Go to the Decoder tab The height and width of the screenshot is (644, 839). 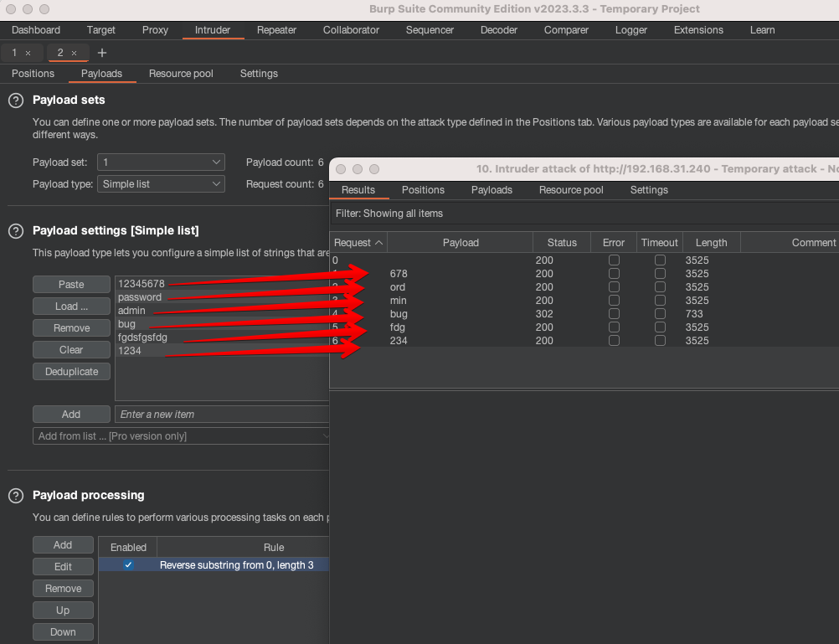499,30
